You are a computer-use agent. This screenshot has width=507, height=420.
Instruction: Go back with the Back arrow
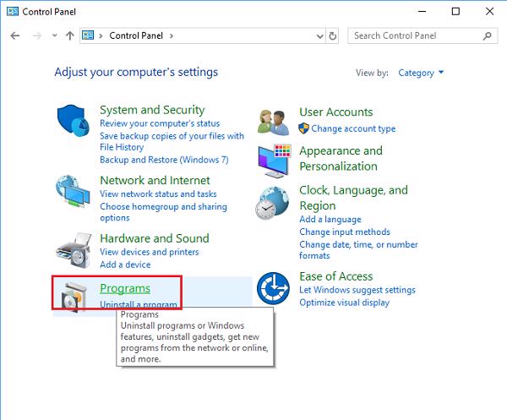coord(15,35)
